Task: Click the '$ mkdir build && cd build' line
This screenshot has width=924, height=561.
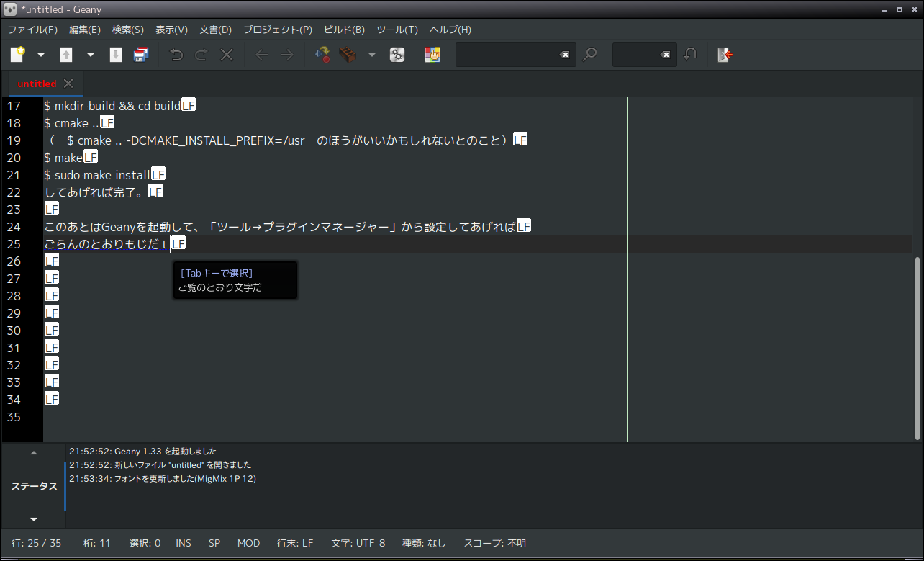Action: click(112, 106)
